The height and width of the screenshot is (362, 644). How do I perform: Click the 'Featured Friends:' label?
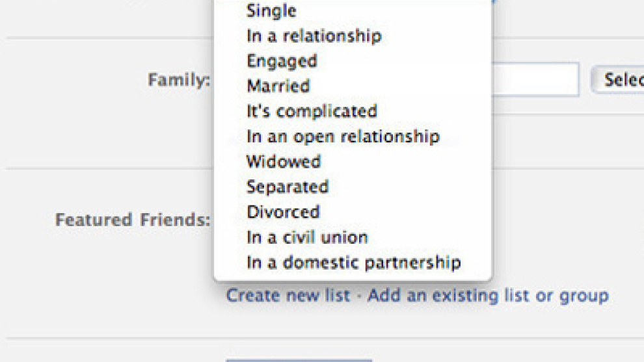click(133, 220)
